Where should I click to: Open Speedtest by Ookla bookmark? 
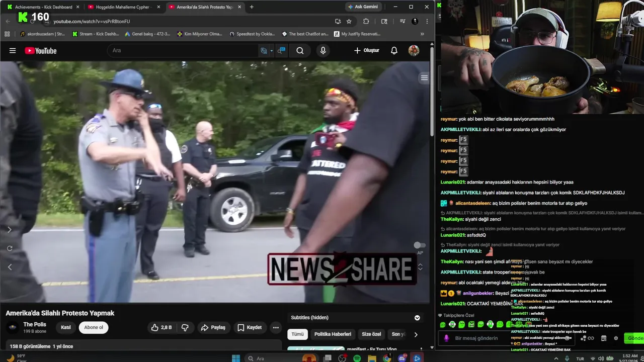(x=252, y=34)
